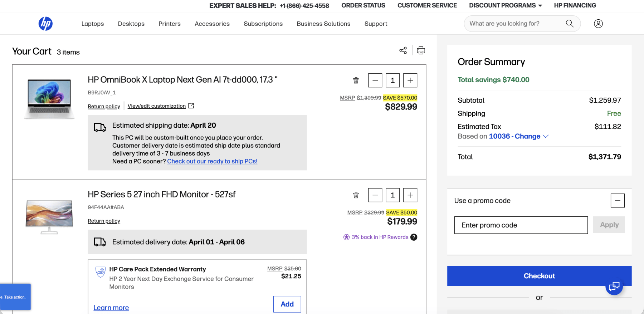Image resolution: width=644 pixels, height=314 pixels.
Task: Delete OmniBook X laptop with trash icon
Action: point(356,80)
